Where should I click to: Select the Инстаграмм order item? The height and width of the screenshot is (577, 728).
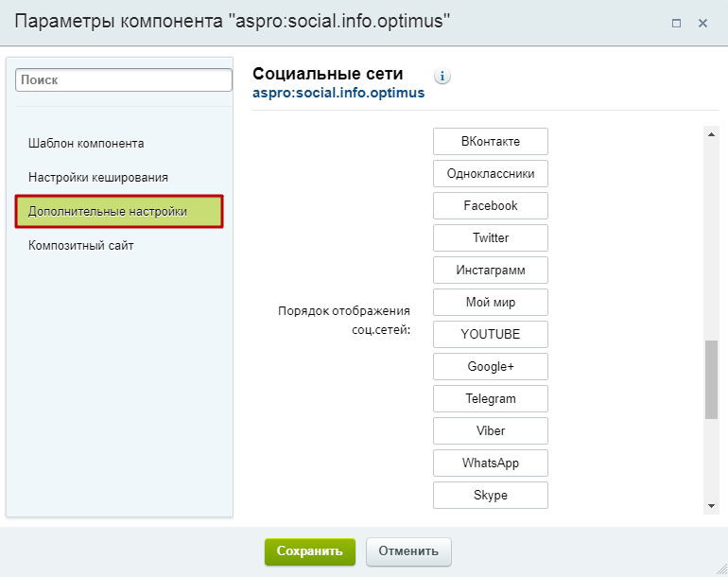[x=491, y=270]
